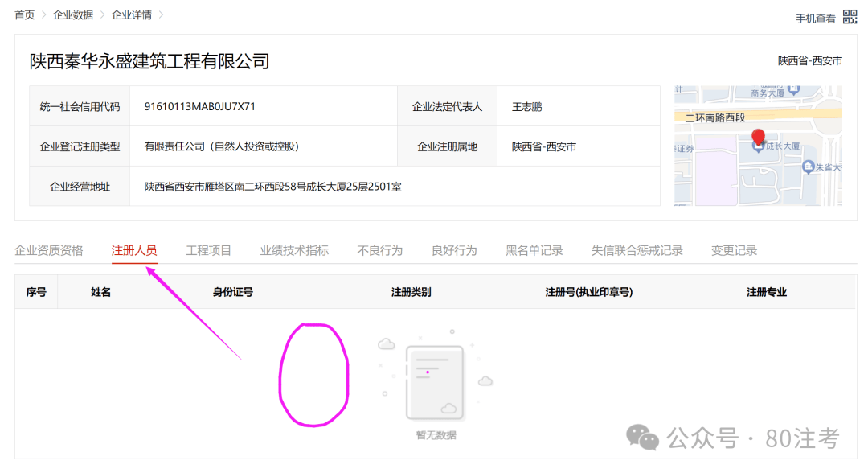The width and height of the screenshot is (868, 473).
Task: Open the 良好行为 tab
Action: [x=454, y=250]
